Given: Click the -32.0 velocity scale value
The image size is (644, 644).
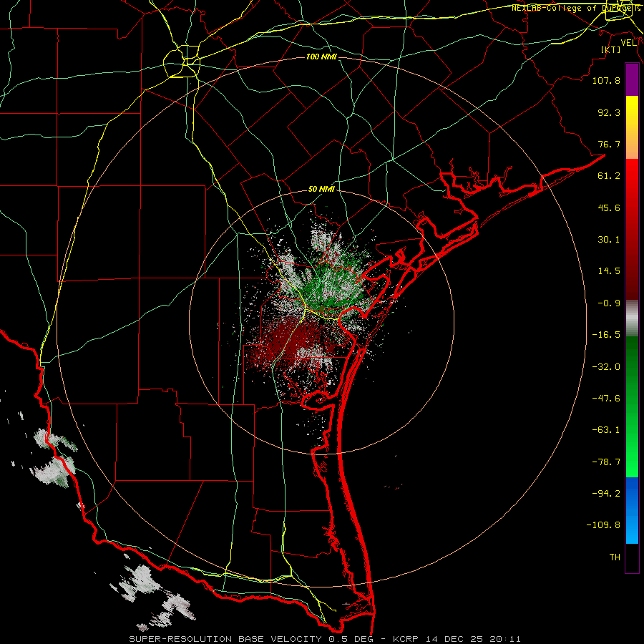Looking at the screenshot, I should pyautogui.click(x=606, y=367).
